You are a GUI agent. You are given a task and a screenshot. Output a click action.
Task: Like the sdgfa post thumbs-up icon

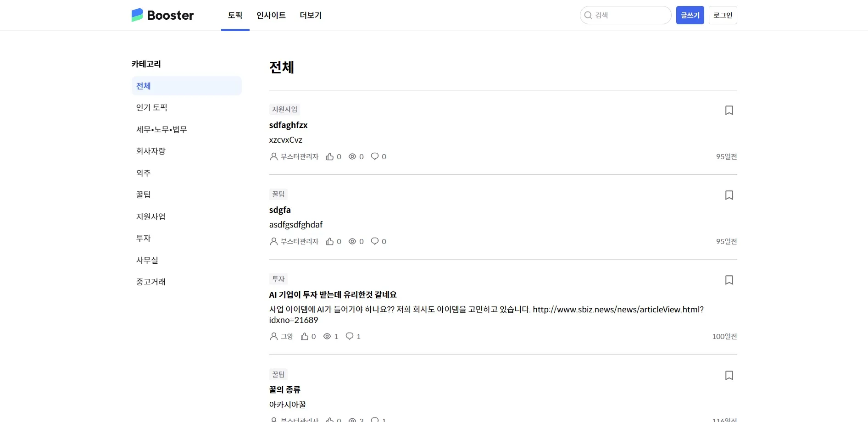(330, 241)
